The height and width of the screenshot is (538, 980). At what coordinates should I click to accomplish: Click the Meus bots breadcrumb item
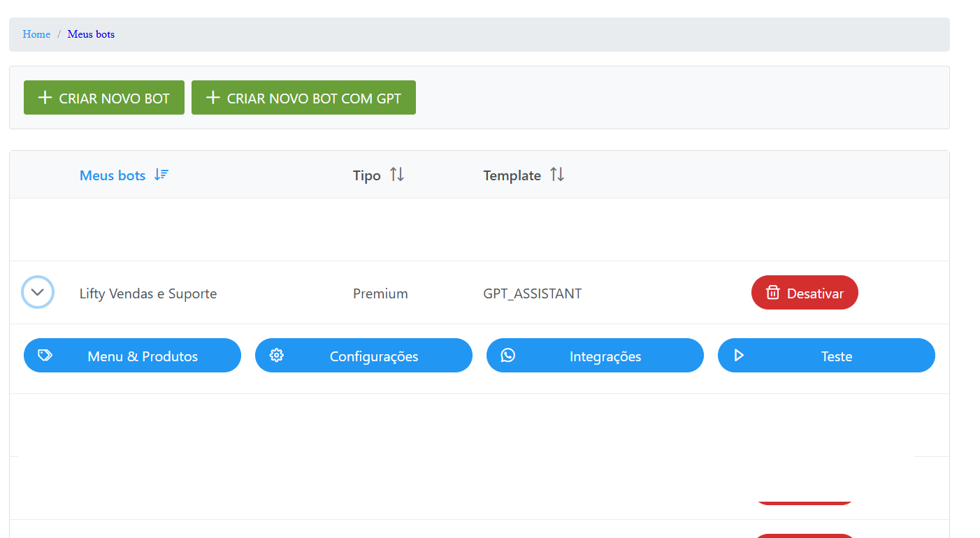tap(91, 34)
